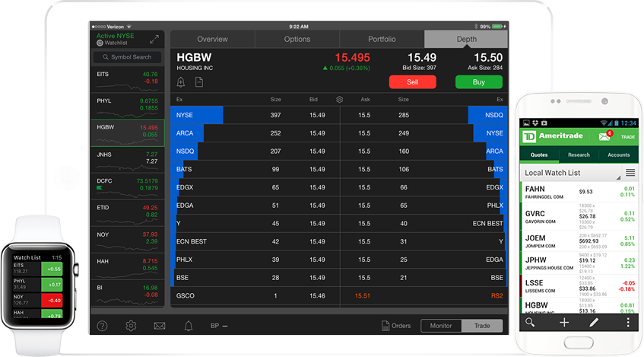Tap the green flag icon under DCFC
Viewport: 644px width, 357px height.
coord(100,188)
